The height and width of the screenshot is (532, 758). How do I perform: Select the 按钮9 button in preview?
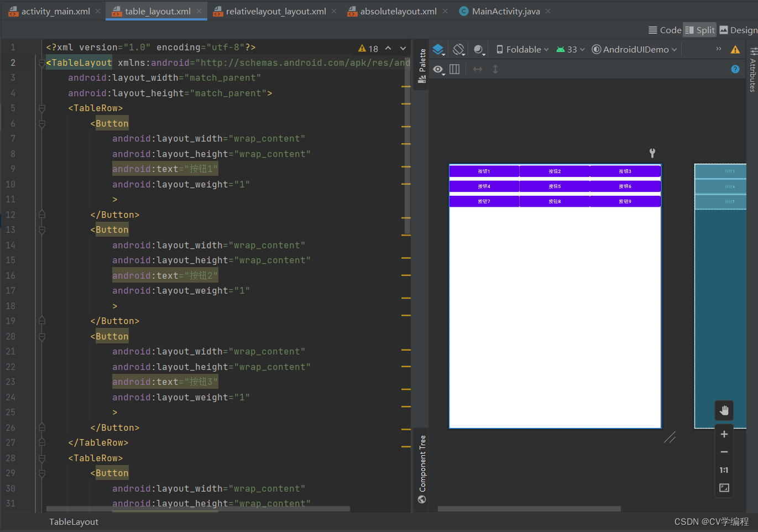625,201
